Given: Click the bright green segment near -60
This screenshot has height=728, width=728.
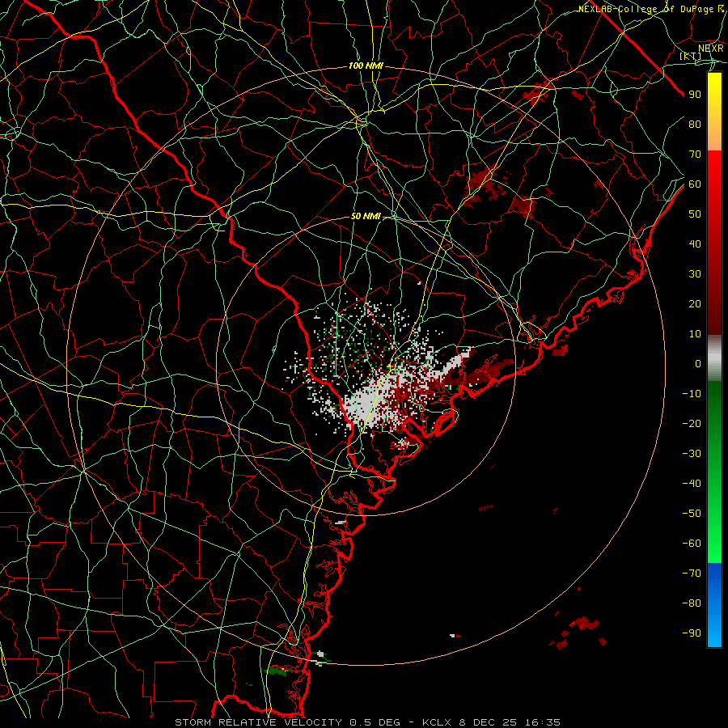Looking at the screenshot, I should (x=714, y=544).
